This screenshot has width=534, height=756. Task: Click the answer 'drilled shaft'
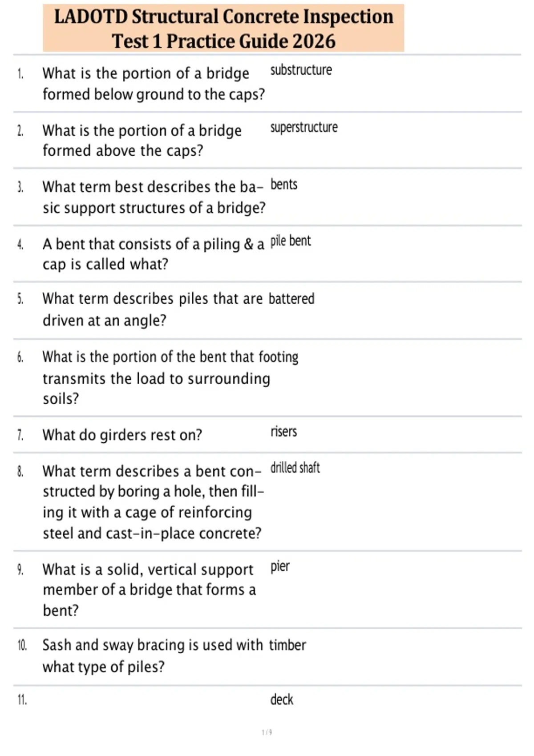[295, 467]
